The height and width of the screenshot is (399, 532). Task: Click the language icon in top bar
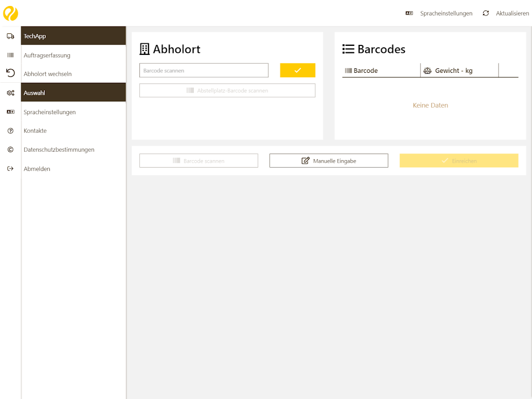point(409,13)
